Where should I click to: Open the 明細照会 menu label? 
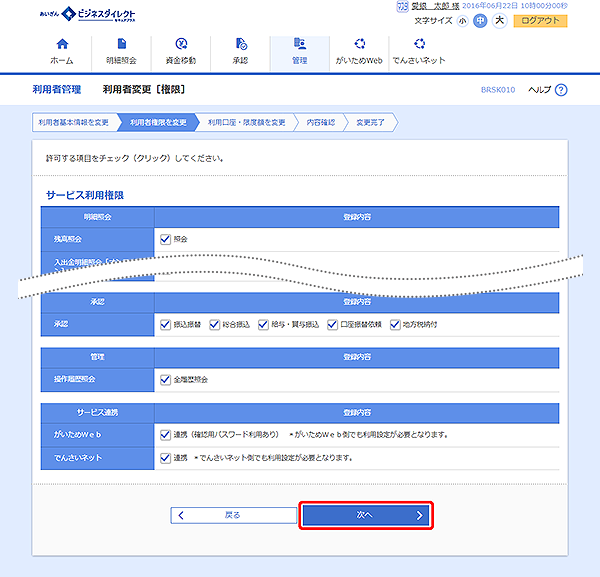[x=121, y=60]
